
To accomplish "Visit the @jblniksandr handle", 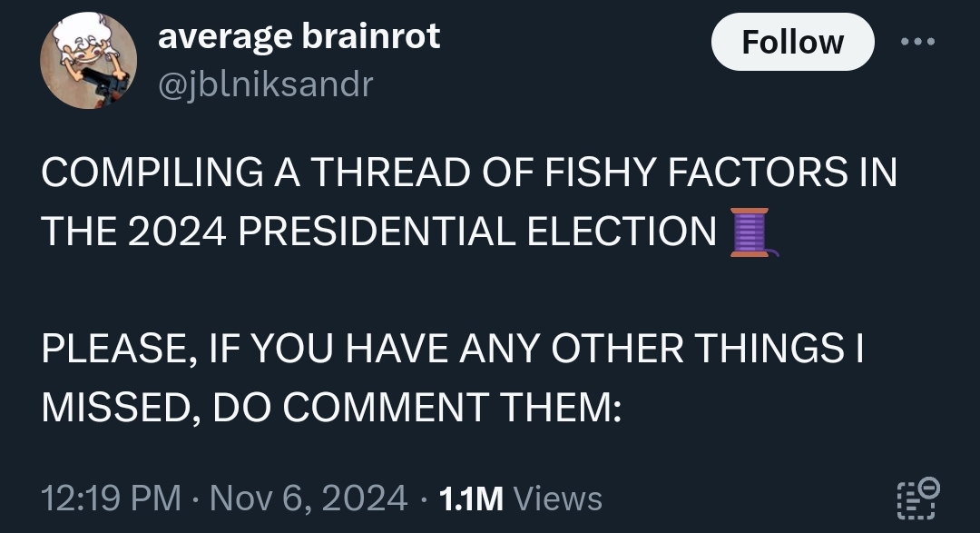I will click(265, 84).
